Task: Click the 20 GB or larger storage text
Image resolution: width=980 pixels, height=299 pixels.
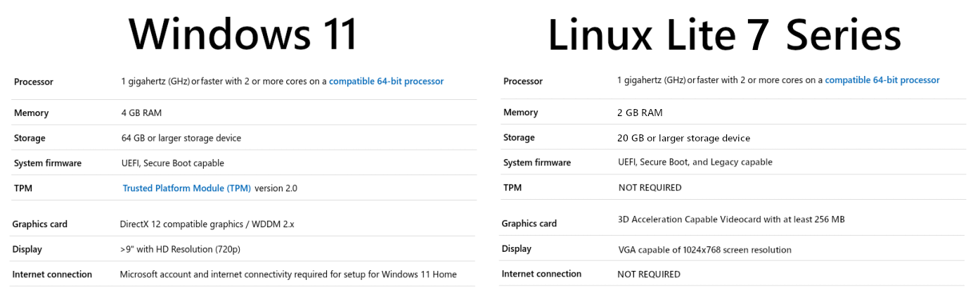Action: pos(683,138)
